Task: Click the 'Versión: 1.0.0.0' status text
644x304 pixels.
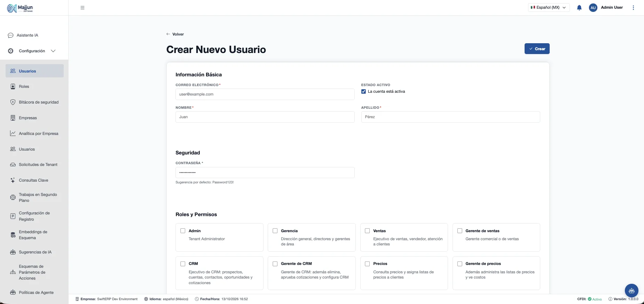Action: (x=623, y=299)
